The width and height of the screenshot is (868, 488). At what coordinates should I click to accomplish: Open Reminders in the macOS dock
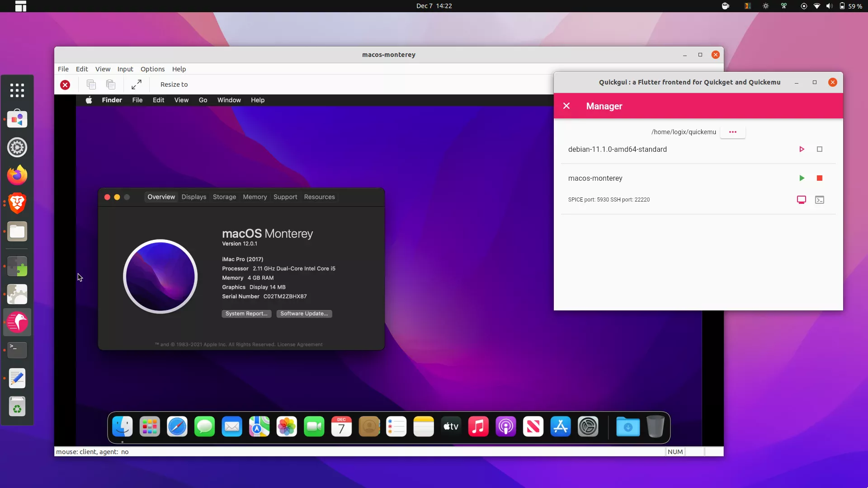coord(396,427)
